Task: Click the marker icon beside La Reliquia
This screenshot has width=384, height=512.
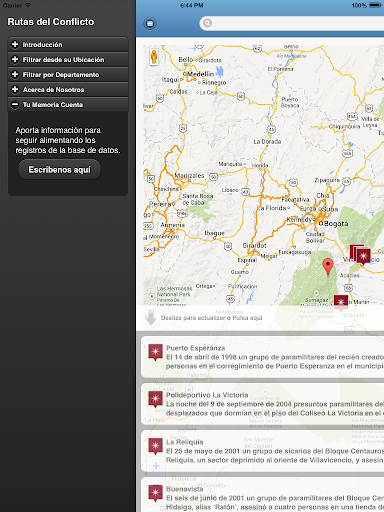Action: [155, 446]
